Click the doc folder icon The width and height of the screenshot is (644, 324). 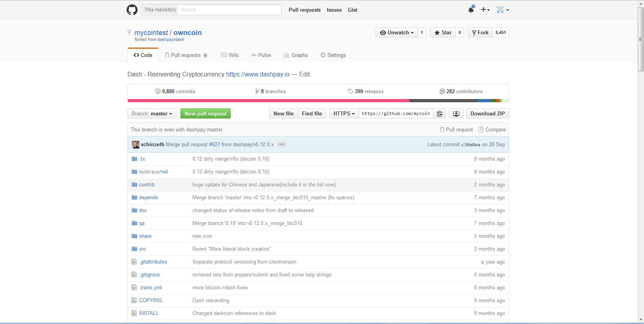coord(134,211)
